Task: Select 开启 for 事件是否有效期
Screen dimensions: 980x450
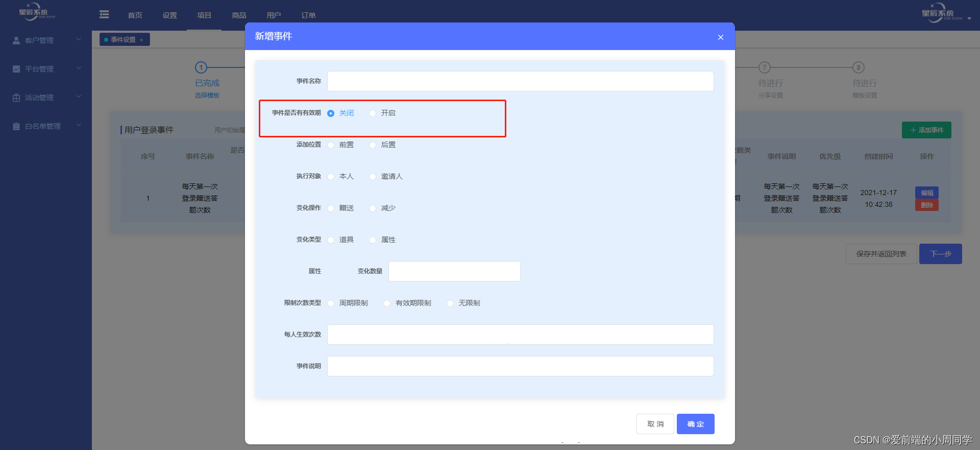Action: click(373, 113)
